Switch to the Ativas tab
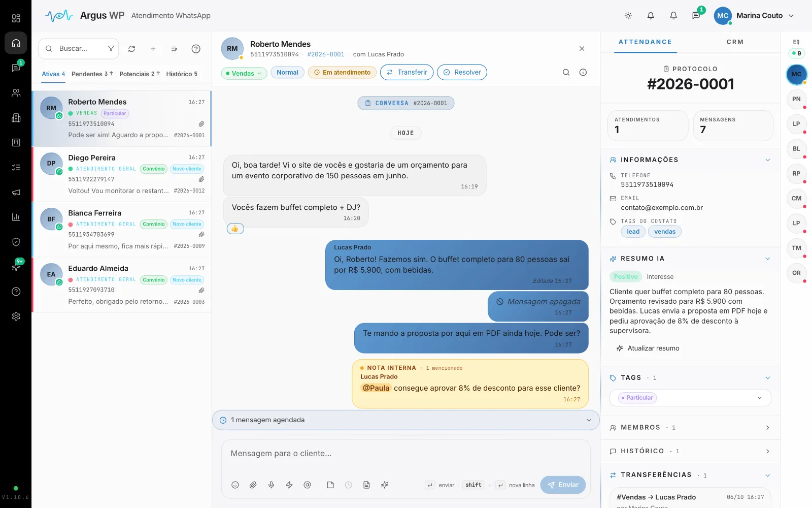The width and height of the screenshot is (812, 508). click(x=53, y=74)
